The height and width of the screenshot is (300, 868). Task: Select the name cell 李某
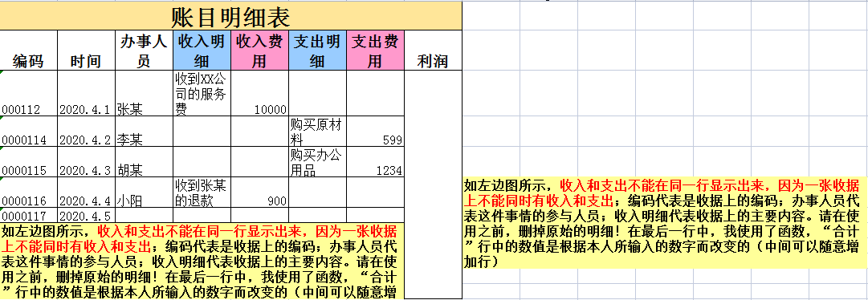point(144,132)
